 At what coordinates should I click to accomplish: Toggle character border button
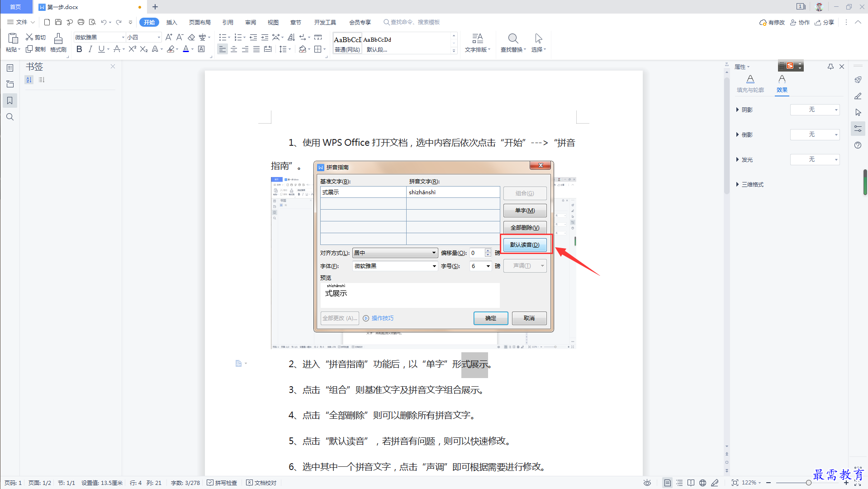(x=201, y=49)
